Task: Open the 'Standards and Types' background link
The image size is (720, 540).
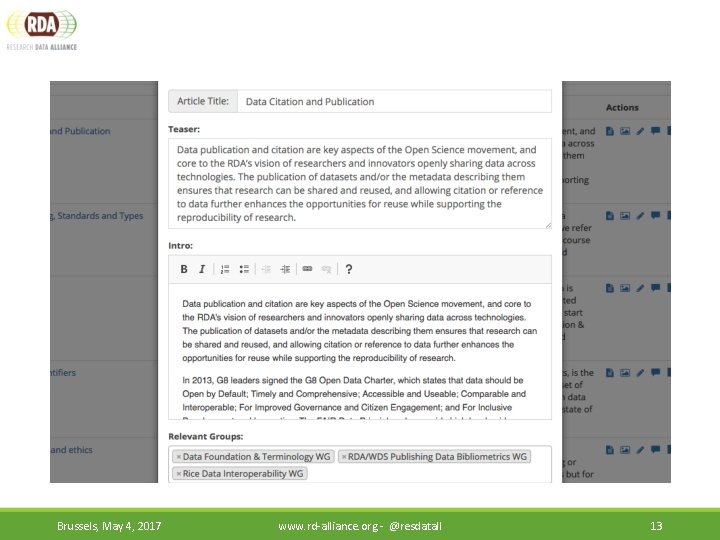Action: tap(98, 215)
